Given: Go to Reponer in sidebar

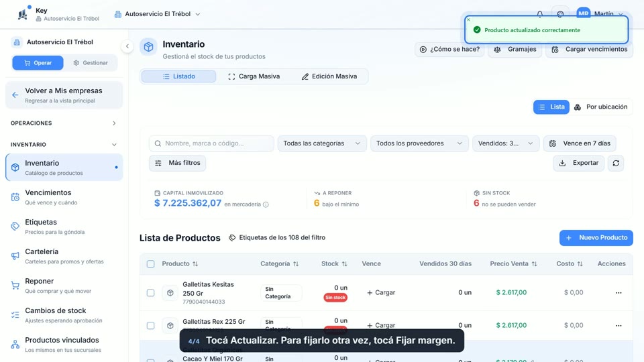Looking at the screenshot, I should (x=64, y=286).
